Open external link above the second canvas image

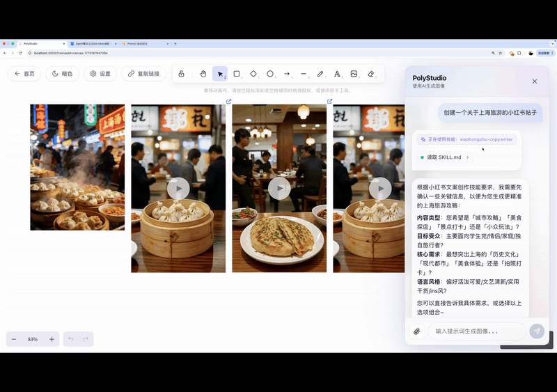click(x=229, y=101)
